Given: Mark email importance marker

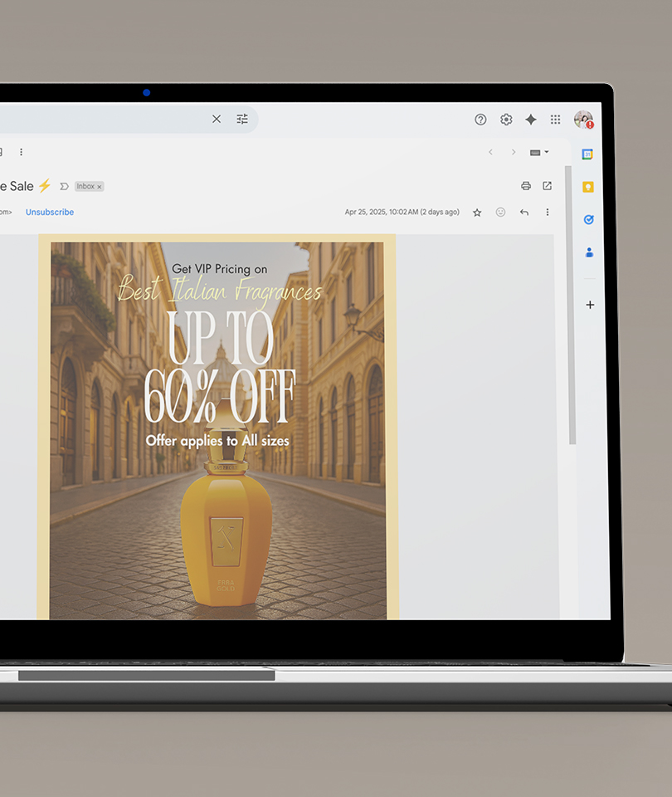Looking at the screenshot, I should pyautogui.click(x=64, y=187).
